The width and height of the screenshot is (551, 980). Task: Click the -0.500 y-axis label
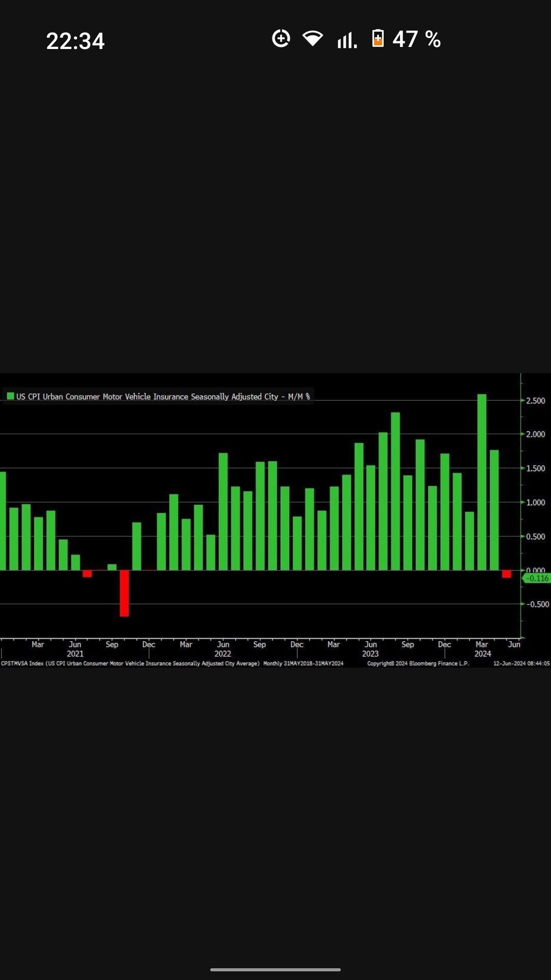(x=537, y=604)
